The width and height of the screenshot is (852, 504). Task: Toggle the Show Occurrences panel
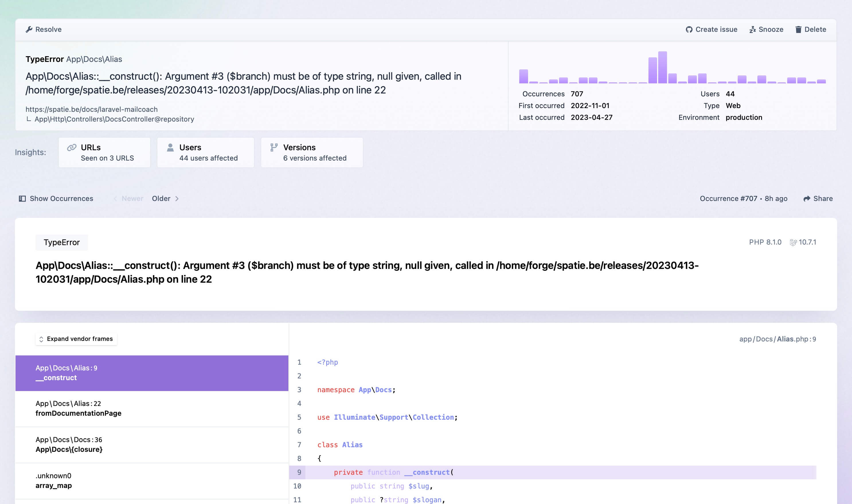(x=56, y=199)
